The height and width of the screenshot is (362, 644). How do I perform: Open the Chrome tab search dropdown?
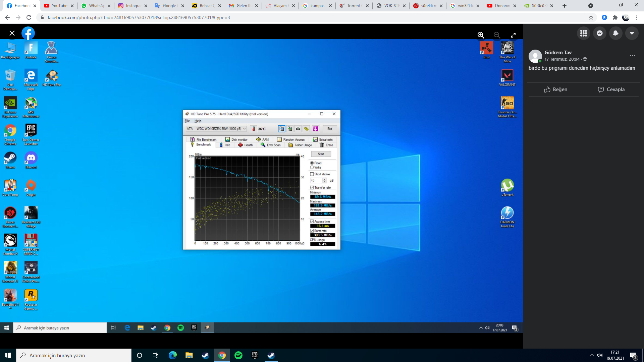pos(591,6)
